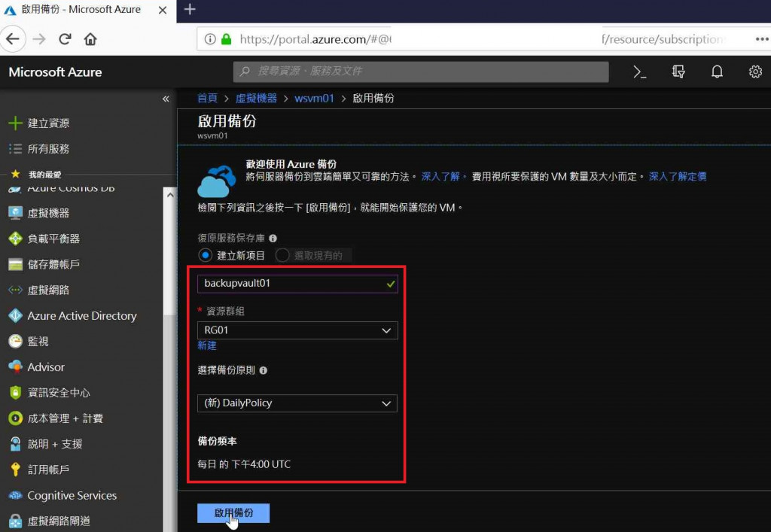Open the RG01 resource group dropdown
Image resolution: width=771 pixels, height=532 pixels.
tap(297, 330)
